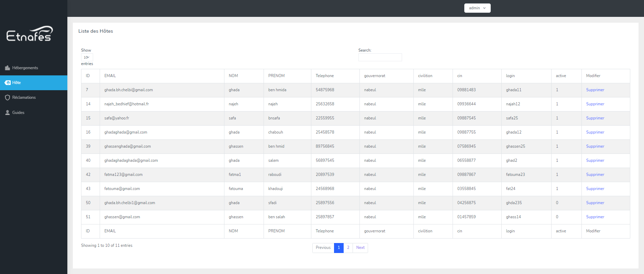Image resolution: width=644 pixels, height=274 pixels.
Task: Open the admin user dropdown
Action: (x=477, y=8)
